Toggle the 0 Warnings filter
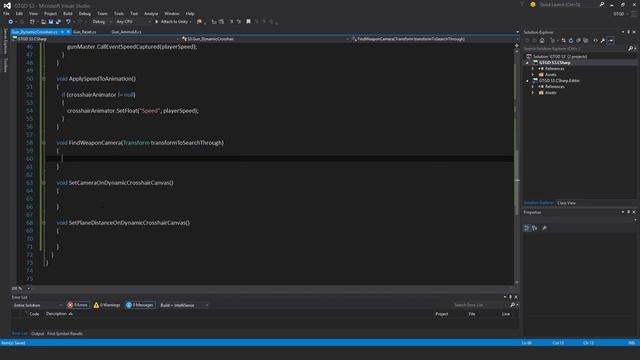The width and height of the screenshot is (640, 360). pyautogui.click(x=107, y=305)
